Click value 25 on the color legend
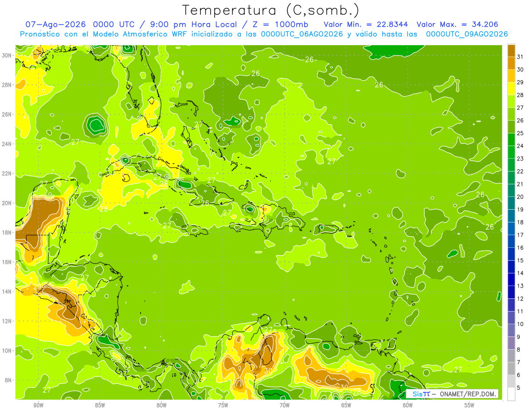This screenshot has height=411, width=532. coord(520,133)
